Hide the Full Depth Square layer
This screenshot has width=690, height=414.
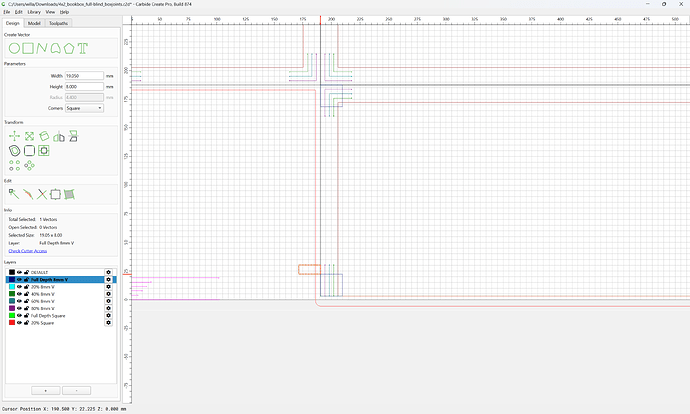(19, 315)
